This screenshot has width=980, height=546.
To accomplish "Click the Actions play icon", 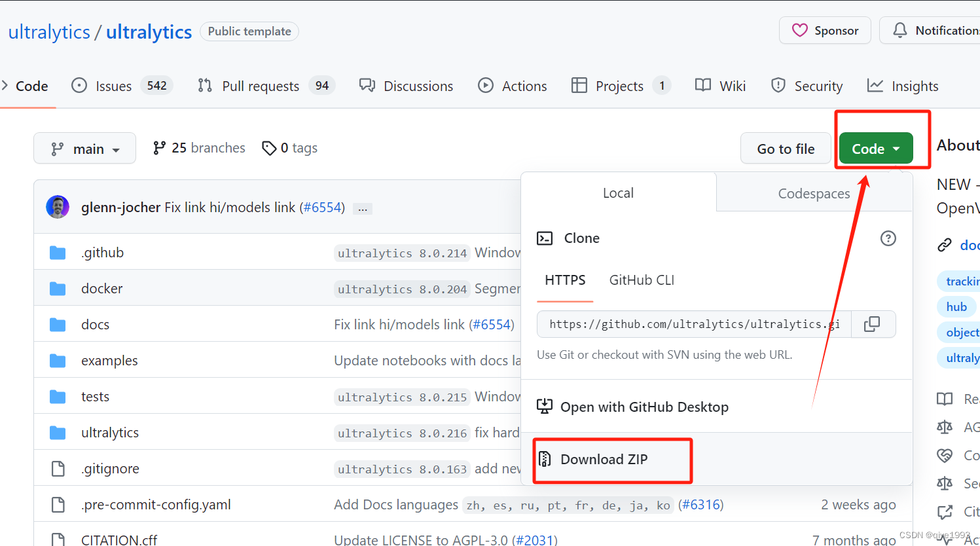I will point(486,85).
